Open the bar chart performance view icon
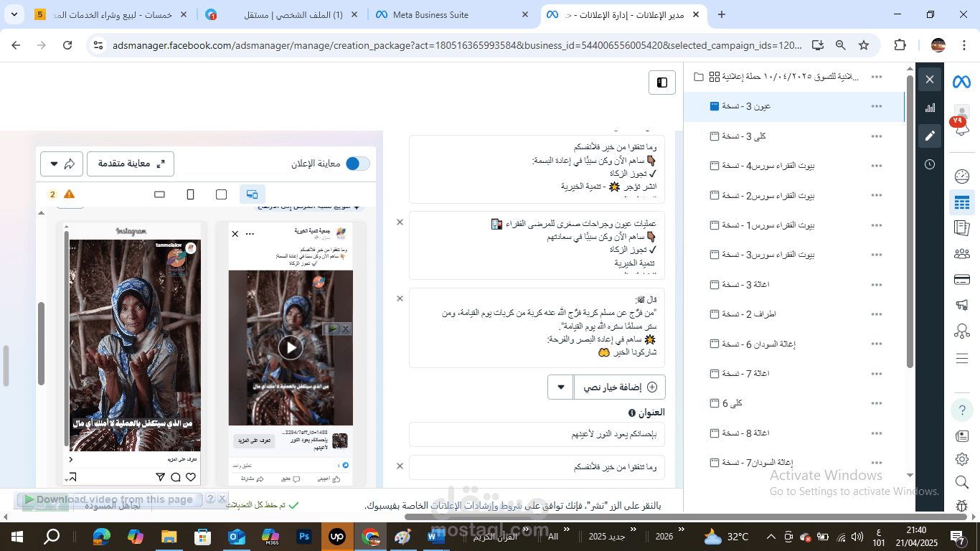 click(930, 108)
